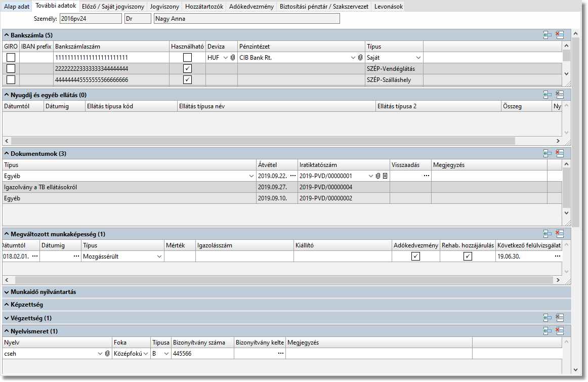Switch to Jogviszony tab
The image size is (588, 382).
164,7
